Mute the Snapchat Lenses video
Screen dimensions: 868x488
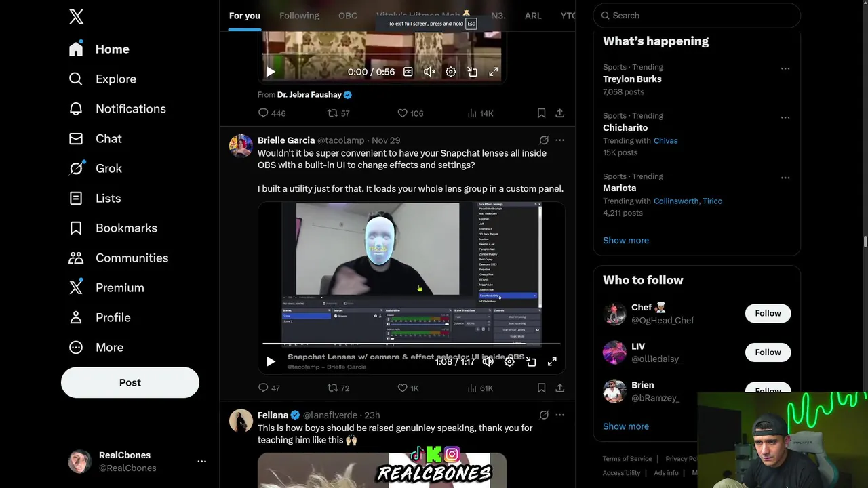(488, 362)
